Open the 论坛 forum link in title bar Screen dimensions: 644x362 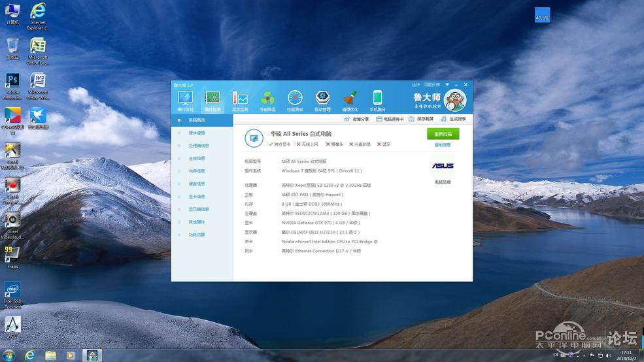tap(416, 84)
